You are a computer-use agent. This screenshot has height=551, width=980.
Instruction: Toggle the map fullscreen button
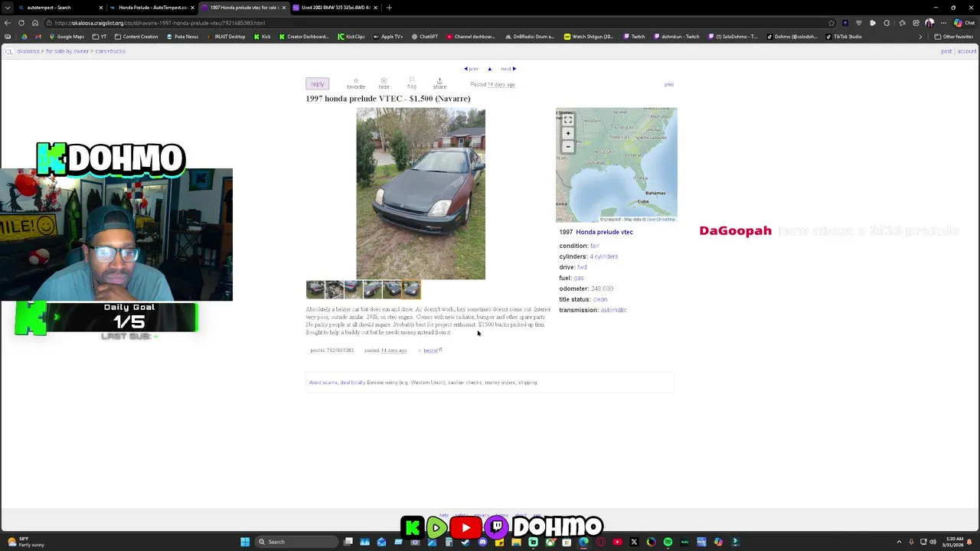568,120
